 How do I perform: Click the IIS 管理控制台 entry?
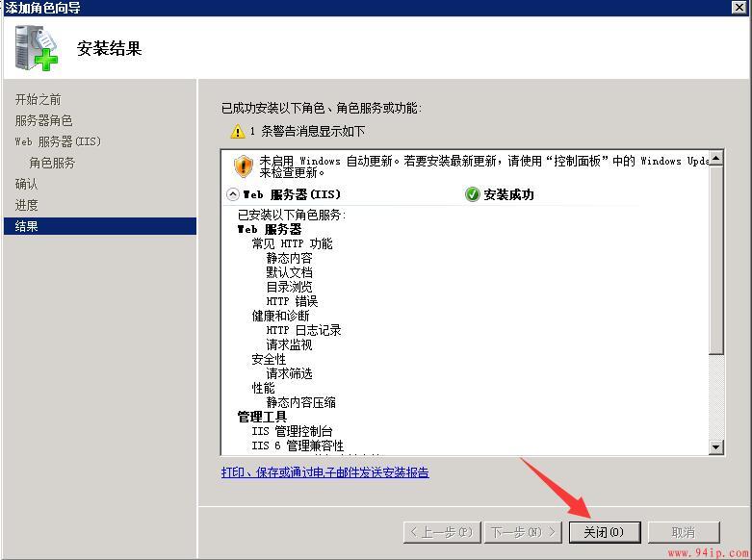(x=292, y=431)
